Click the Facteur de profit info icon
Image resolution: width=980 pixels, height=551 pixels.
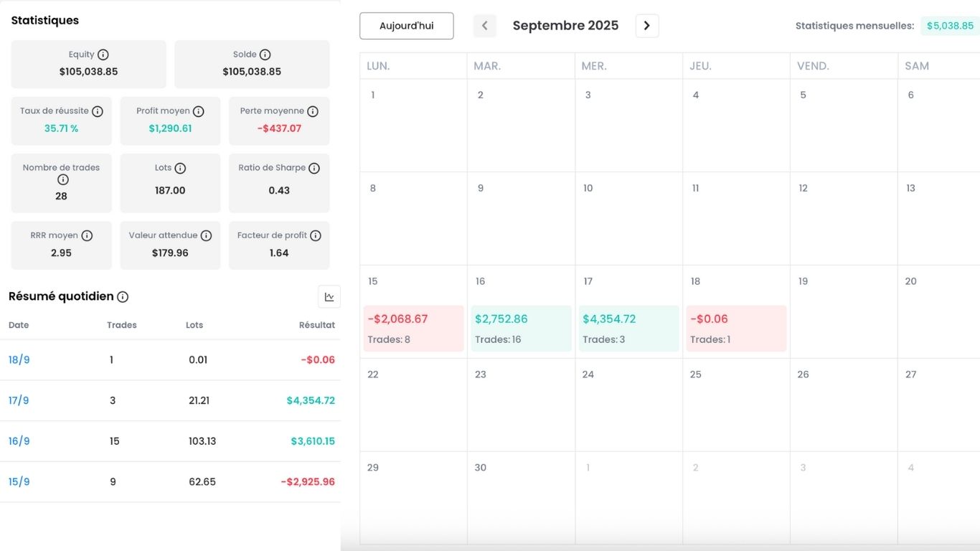click(316, 235)
